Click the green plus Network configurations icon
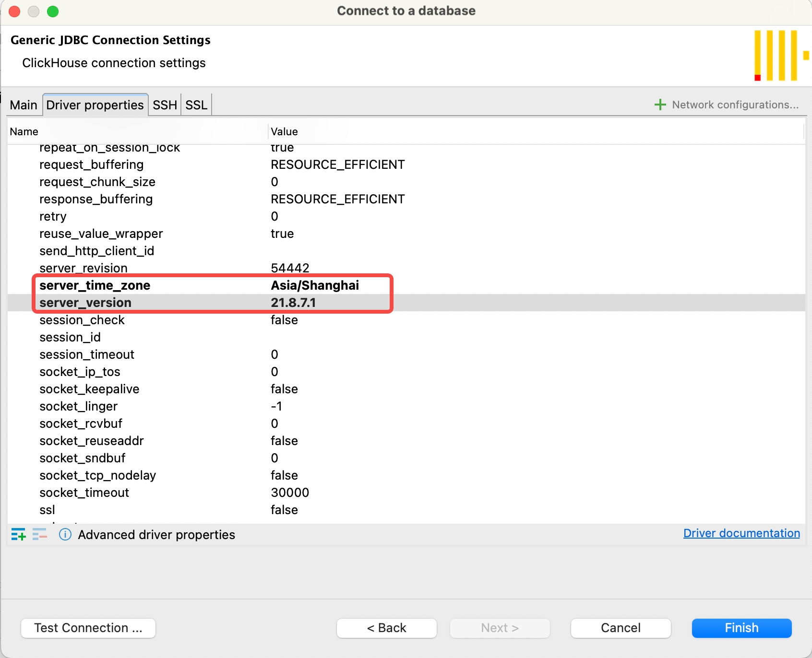 pyautogui.click(x=660, y=105)
